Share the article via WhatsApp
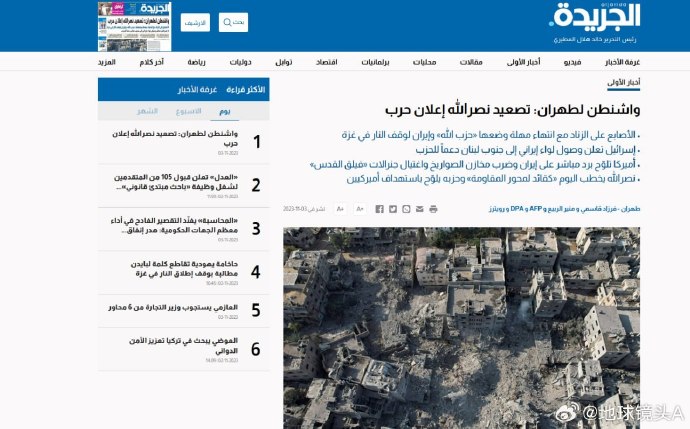Screen dimensions: 690x429 point(406,209)
